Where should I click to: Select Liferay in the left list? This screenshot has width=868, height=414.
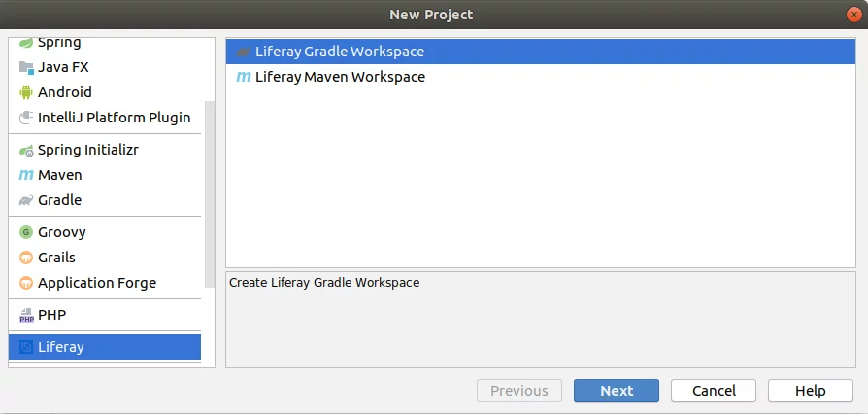[105, 348]
